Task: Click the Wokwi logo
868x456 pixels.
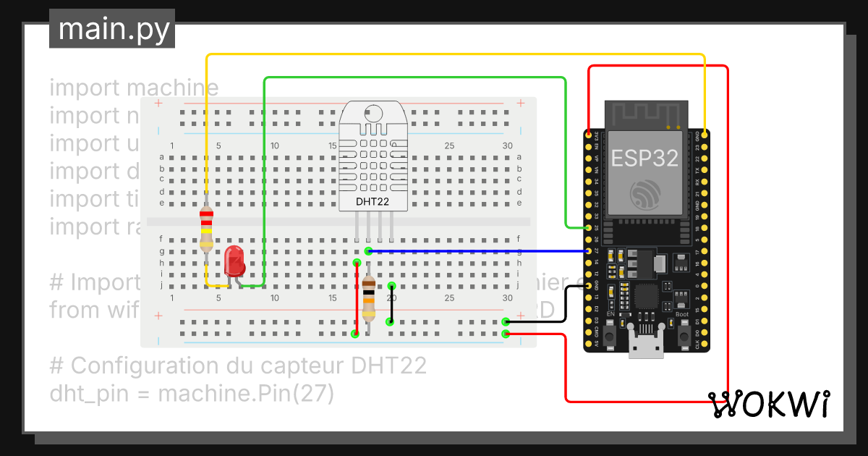Action: tap(768, 404)
